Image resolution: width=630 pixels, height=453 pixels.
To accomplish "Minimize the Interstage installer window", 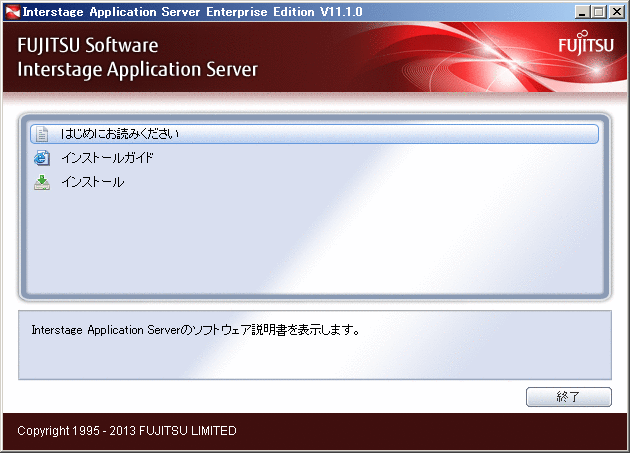I will [583, 11].
